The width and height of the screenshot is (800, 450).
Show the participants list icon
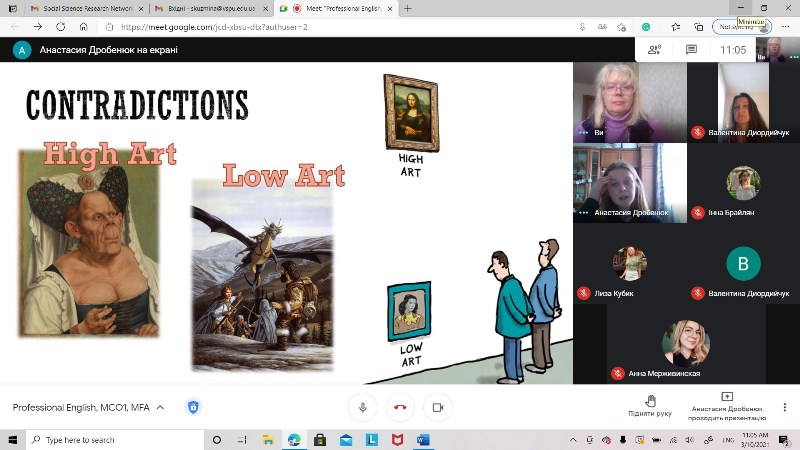pyautogui.click(x=654, y=49)
